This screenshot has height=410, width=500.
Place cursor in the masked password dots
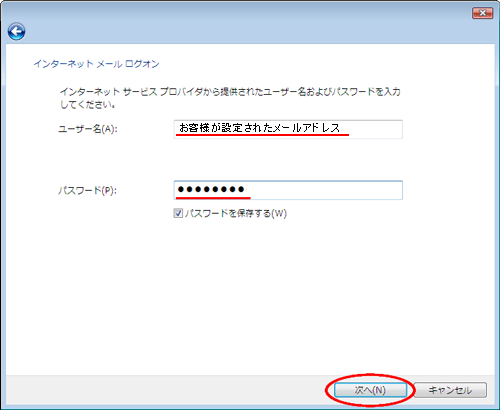coord(211,190)
